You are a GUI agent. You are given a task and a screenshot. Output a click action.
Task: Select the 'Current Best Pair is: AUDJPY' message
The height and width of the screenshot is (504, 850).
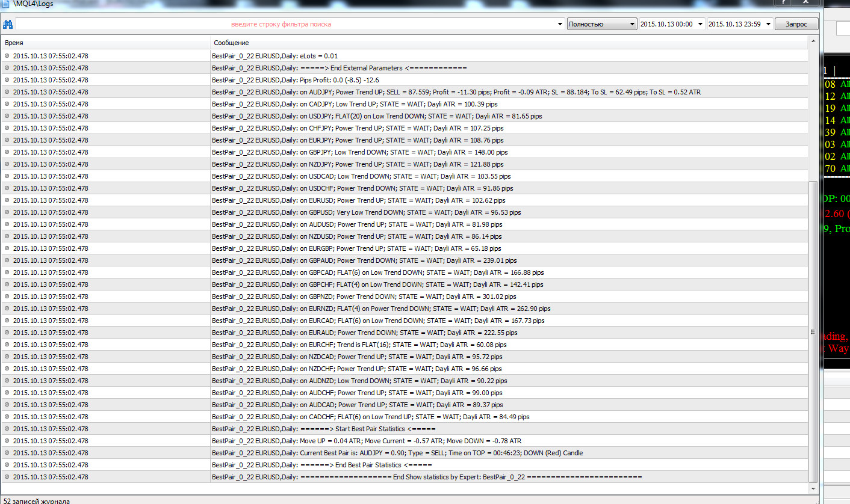(x=405, y=453)
